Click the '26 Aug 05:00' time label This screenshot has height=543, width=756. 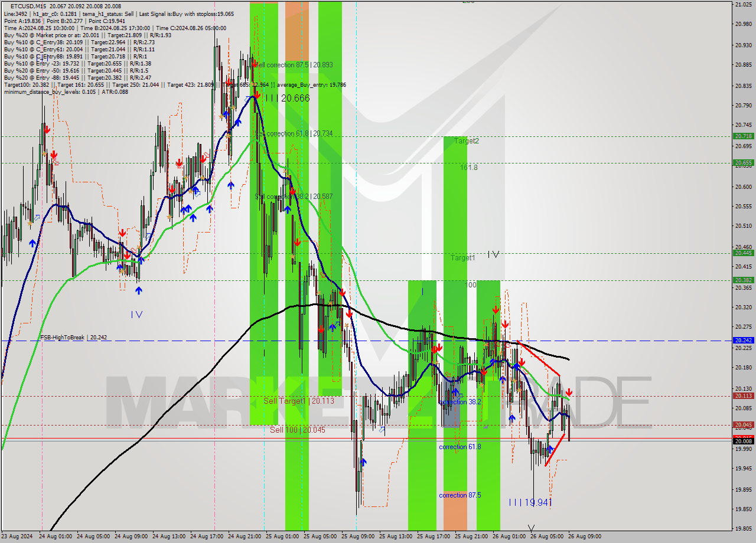(x=547, y=537)
